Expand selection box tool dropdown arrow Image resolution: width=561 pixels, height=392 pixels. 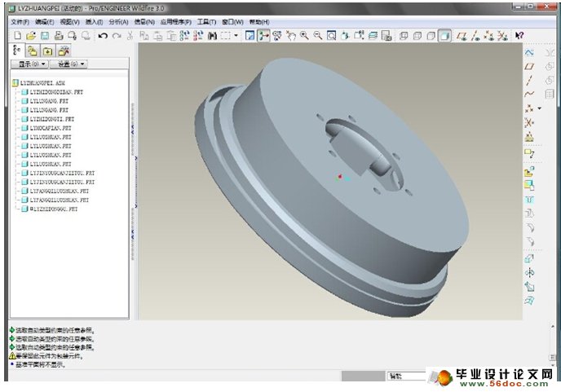tap(236, 35)
